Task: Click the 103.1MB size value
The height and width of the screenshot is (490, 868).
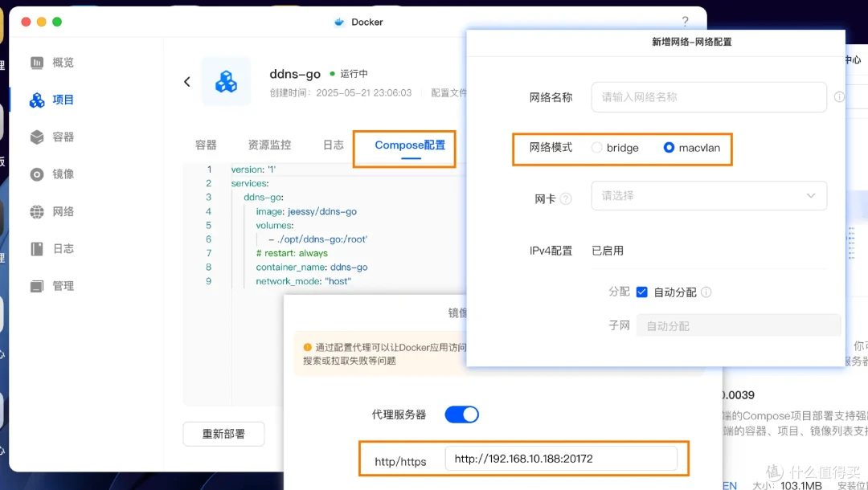Action: tap(801, 485)
